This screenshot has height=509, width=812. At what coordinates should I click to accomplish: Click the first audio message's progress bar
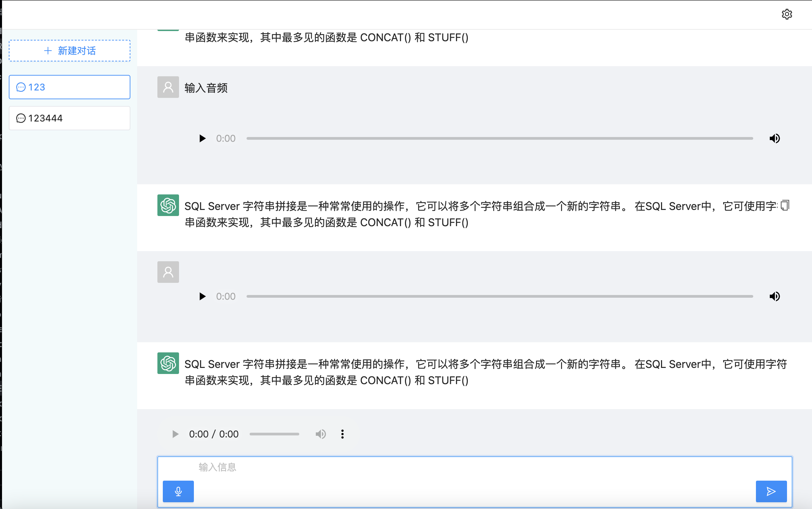coord(500,138)
